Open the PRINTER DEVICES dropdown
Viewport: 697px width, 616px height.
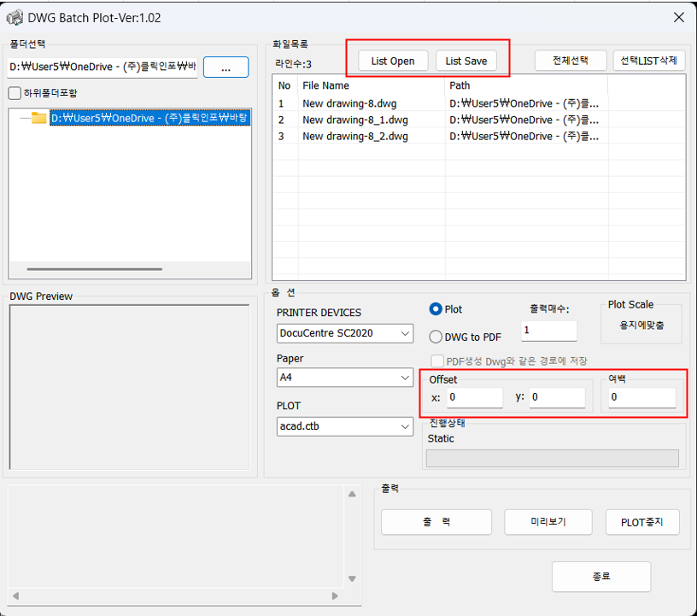click(345, 333)
